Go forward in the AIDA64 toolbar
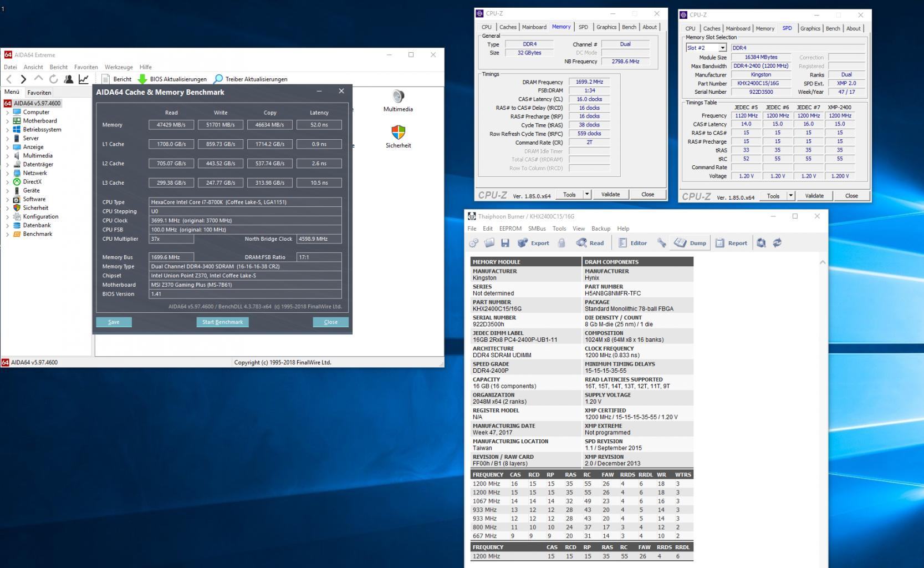Screen dimensions: 924x568 pos(23,79)
